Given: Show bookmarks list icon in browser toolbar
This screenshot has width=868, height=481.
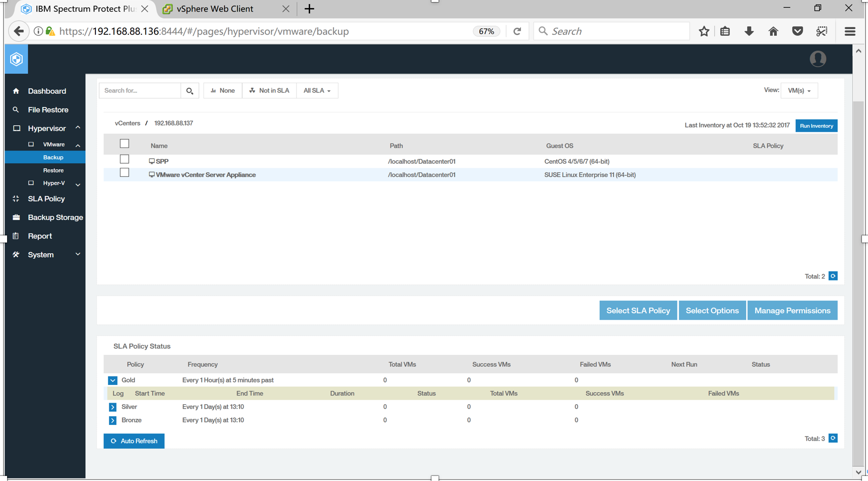Looking at the screenshot, I should pyautogui.click(x=725, y=31).
